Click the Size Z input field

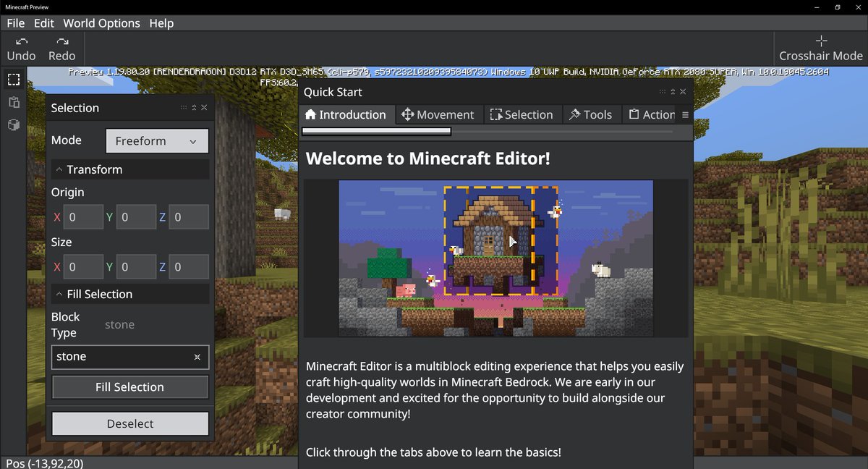click(189, 267)
